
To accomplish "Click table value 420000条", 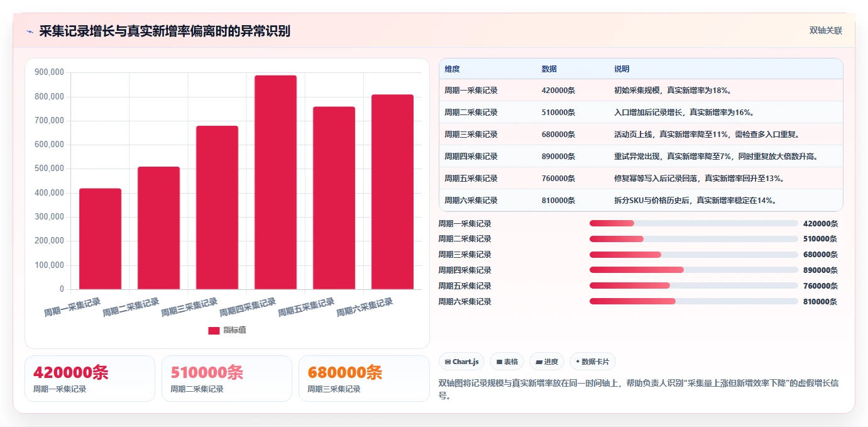I will [558, 91].
